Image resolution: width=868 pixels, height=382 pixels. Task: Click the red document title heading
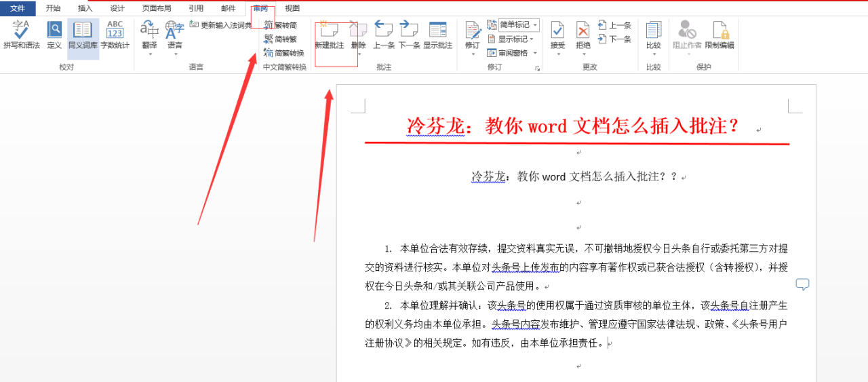click(572, 126)
